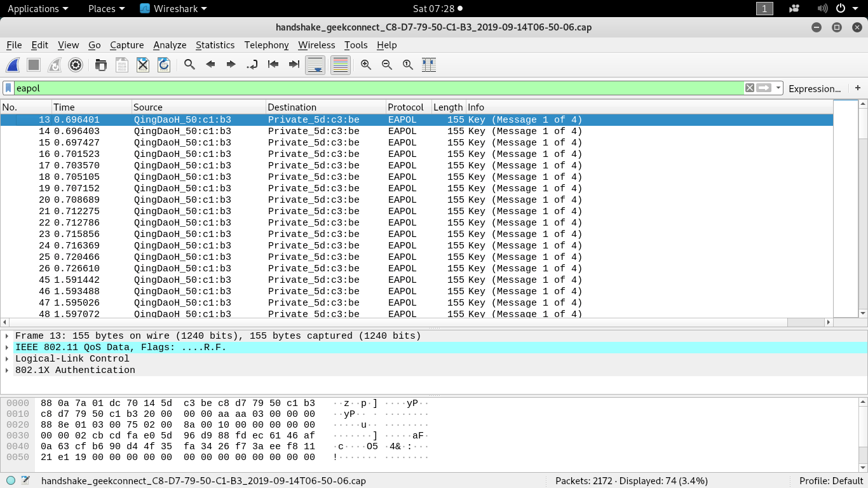Open the Help menu
868x488 pixels.
click(386, 45)
